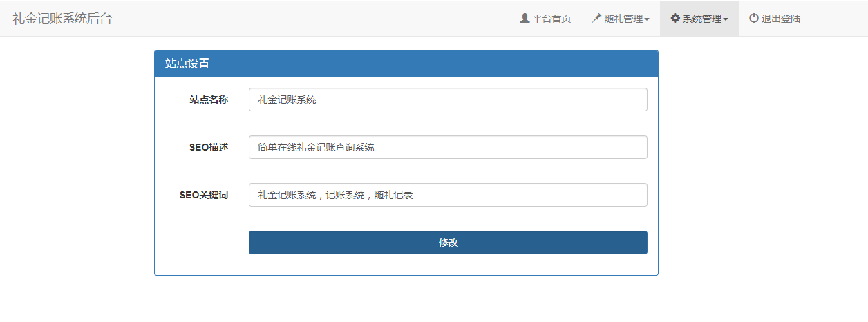Image resolution: width=868 pixels, height=322 pixels.
Task: Expand the 系统管理 dropdown caret
Action: click(726, 19)
